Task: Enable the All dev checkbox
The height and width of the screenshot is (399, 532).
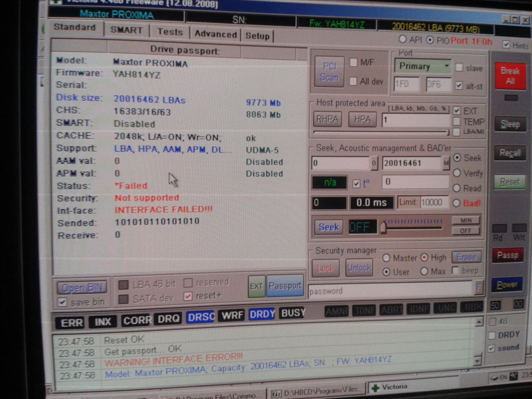Action: click(x=353, y=81)
